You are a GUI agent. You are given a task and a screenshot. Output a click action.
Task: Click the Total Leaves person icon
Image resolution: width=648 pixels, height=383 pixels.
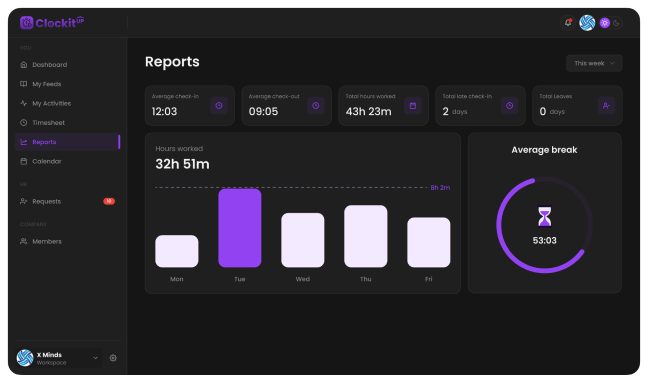coord(606,106)
